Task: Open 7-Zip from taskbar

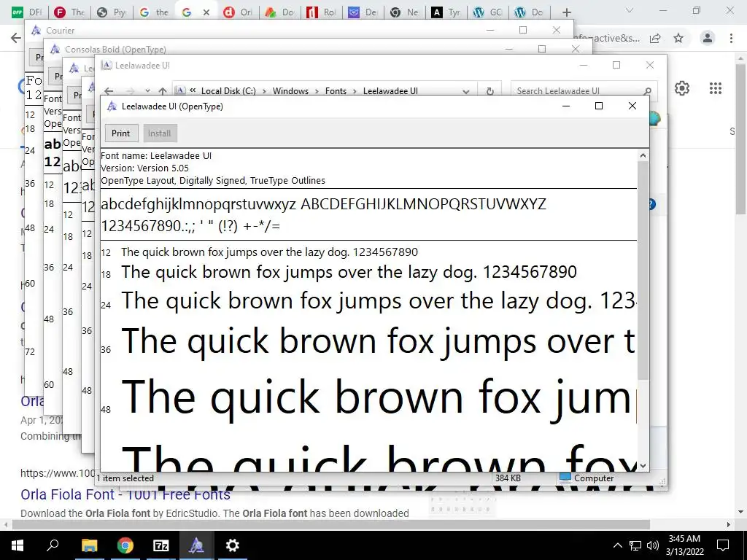Action: 161,545
